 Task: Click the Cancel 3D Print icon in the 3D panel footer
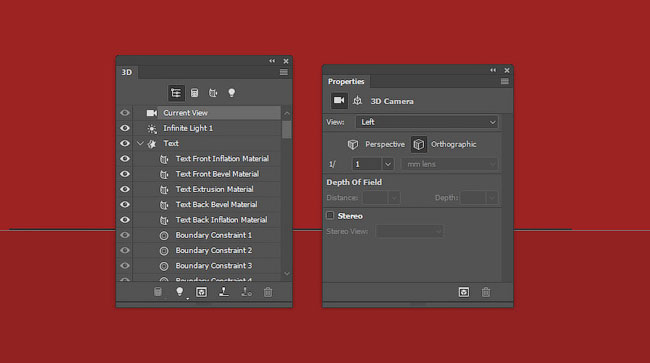[246, 292]
